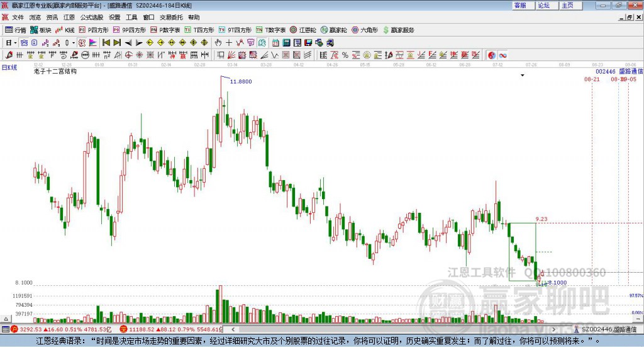The height and width of the screenshot is (347, 644).
Task: Open the T数字表 time number table
Action: [270, 30]
